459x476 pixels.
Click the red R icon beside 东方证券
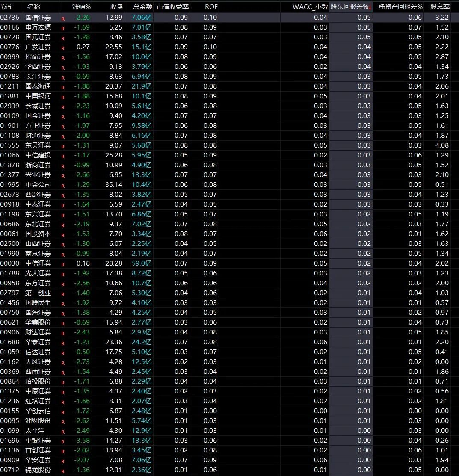[x=63, y=284]
